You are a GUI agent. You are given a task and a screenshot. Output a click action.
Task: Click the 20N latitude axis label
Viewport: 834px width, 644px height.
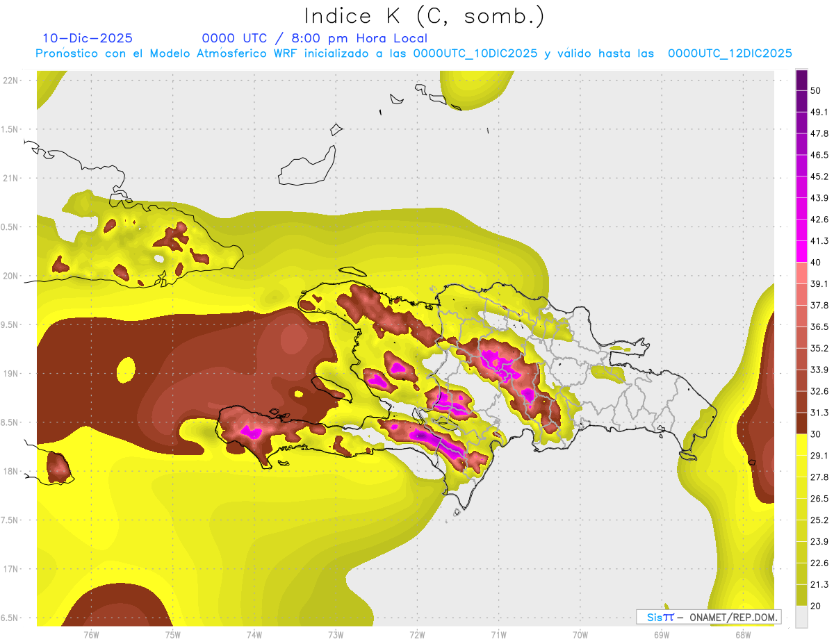[11, 276]
